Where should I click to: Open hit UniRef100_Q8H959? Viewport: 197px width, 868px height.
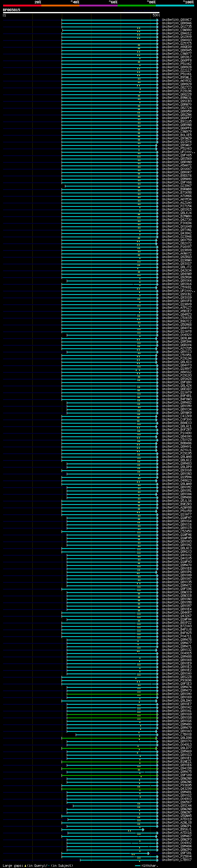click(177, 111)
